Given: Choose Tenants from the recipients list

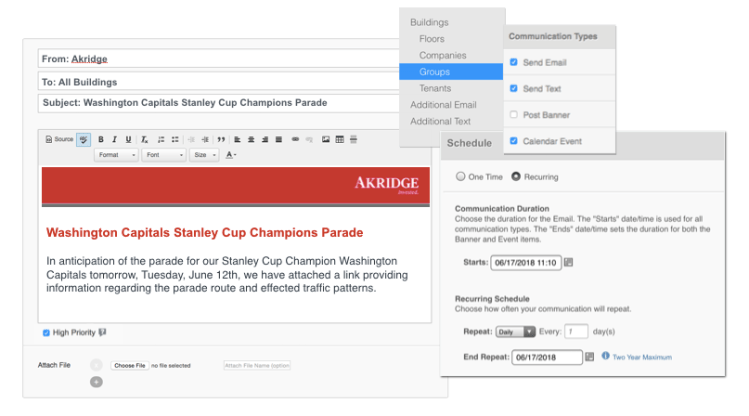Looking at the screenshot, I should [435, 88].
